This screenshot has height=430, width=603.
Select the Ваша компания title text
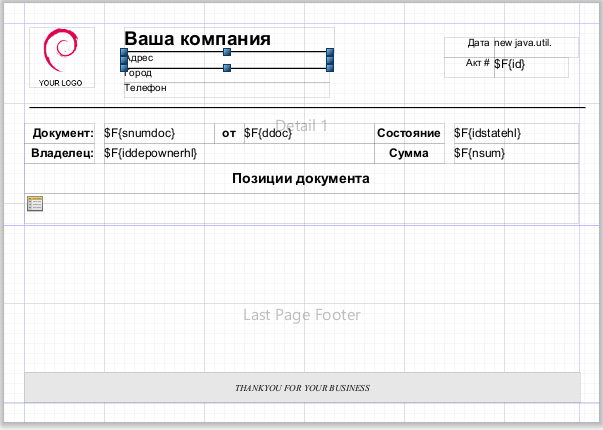point(197,39)
